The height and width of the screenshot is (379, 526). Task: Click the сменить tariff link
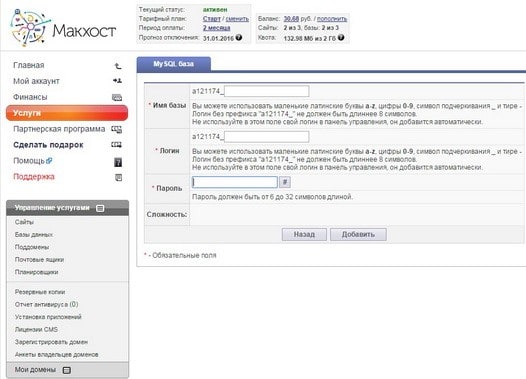(x=237, y=19)
